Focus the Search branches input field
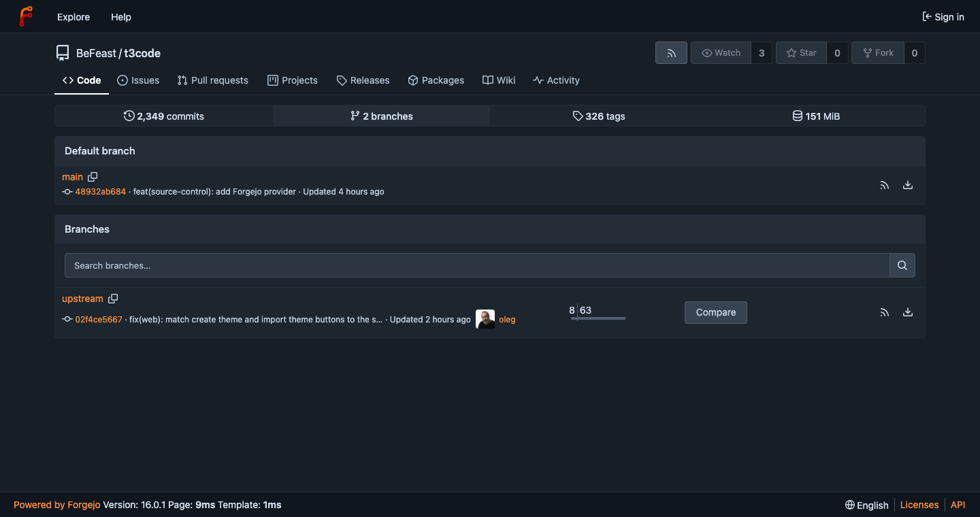980x517 pixels. [x=477, y=265]
